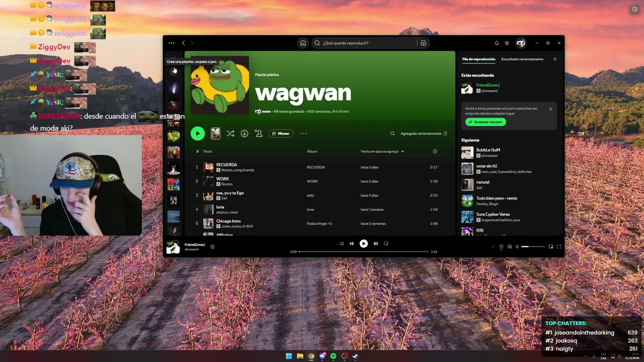Add FriendZone:( to Liked Songs plus icon
The height and width of the screenshot is (362, 644).
pyautogui.click(x=212, y=247)
